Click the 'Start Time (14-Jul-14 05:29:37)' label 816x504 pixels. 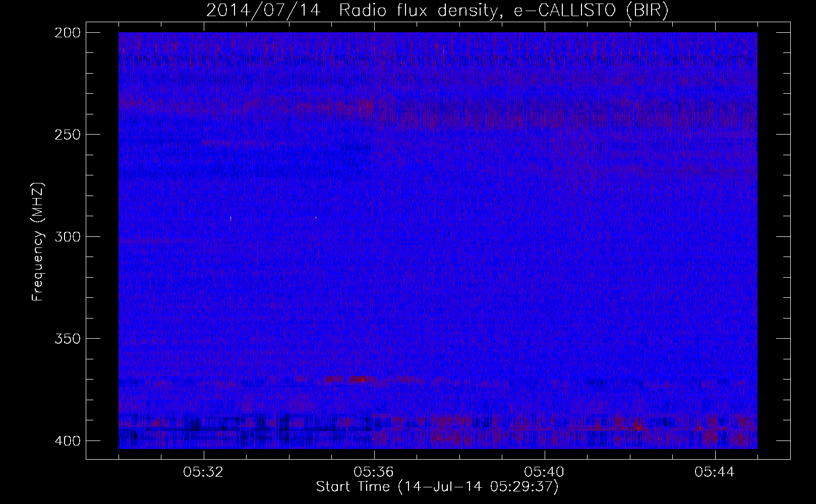437,487
